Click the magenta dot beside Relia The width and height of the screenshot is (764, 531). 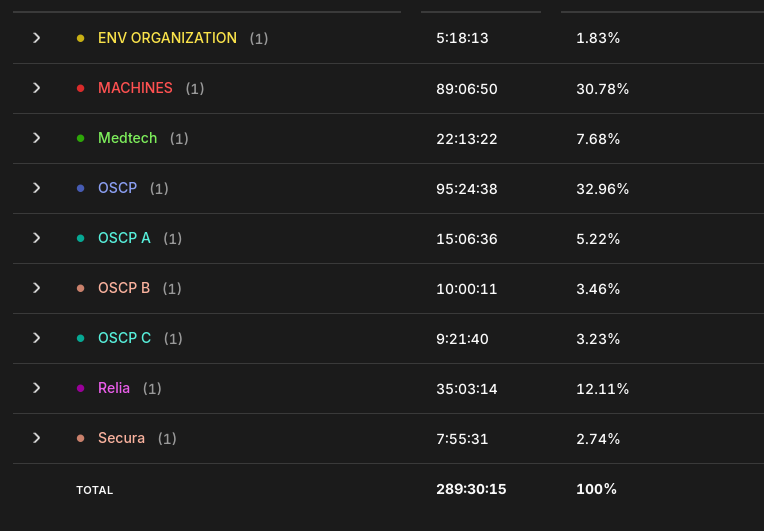point(80,388)
